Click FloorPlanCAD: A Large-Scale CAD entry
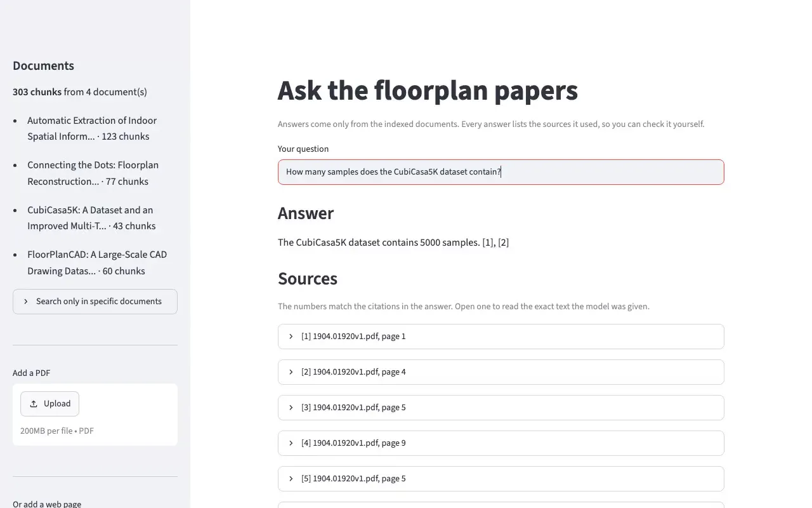Viewport: 812px width, 508px height. pyautogui.click(x=97, y=263)
